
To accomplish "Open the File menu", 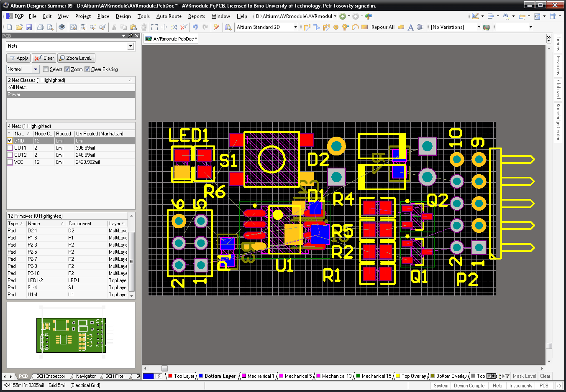I will point(33,16).
